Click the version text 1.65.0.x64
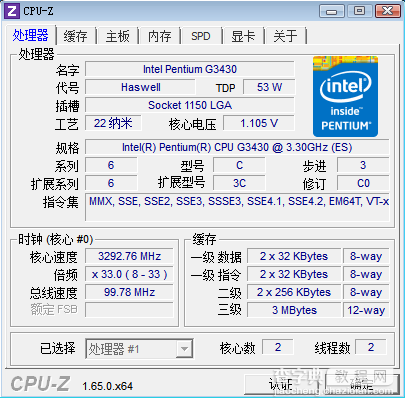 (107, 386)
